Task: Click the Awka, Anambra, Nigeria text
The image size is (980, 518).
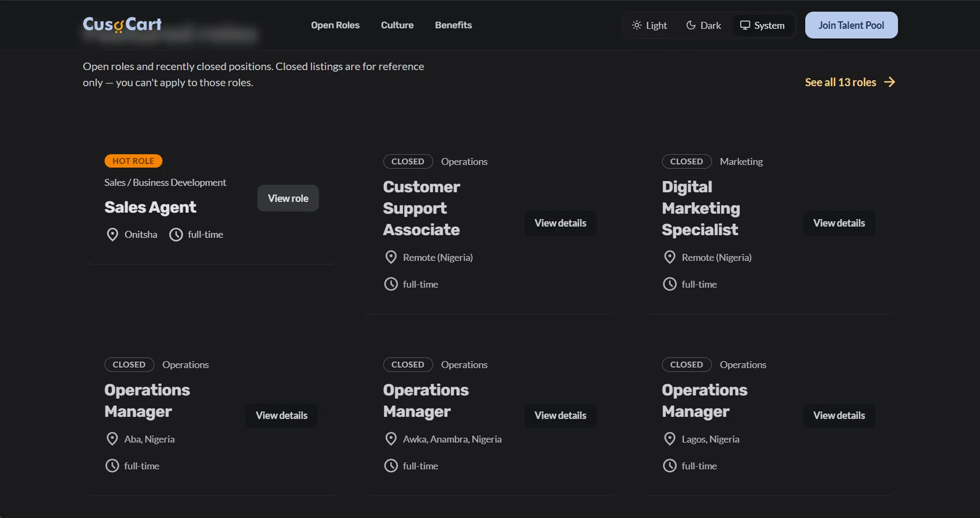Action: [452, 439]
